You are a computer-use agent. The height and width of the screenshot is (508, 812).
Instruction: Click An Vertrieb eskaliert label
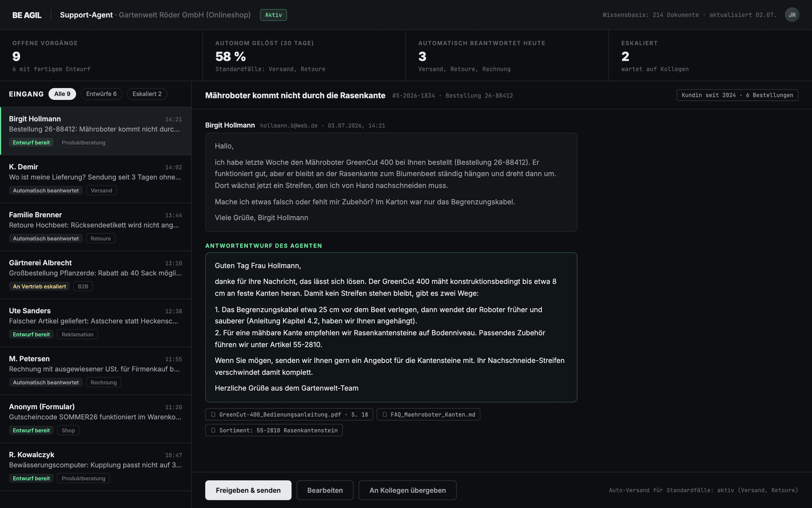click(x=39, y=287)
